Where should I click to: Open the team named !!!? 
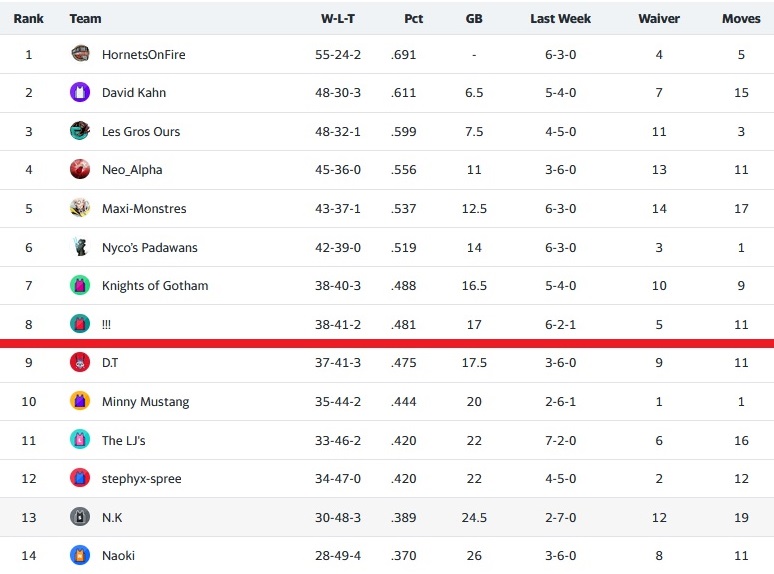106,324
